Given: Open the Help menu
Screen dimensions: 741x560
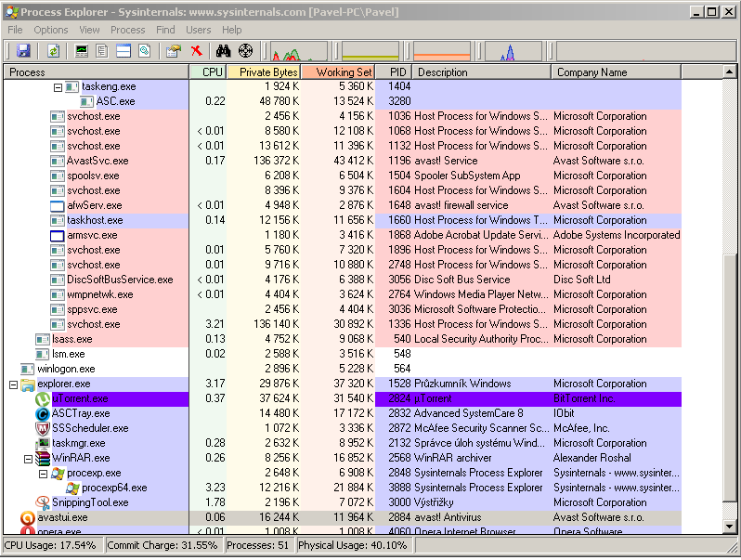Looking at the screenshot, I should [x=231, y=30].
